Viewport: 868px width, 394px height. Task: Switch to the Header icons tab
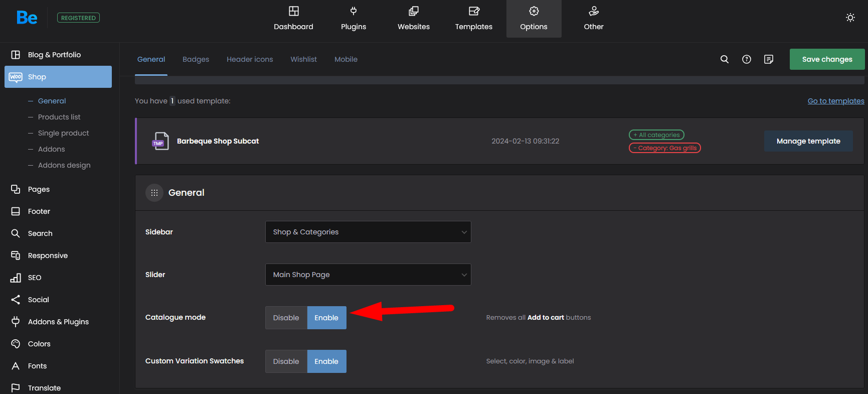[250, 59]
